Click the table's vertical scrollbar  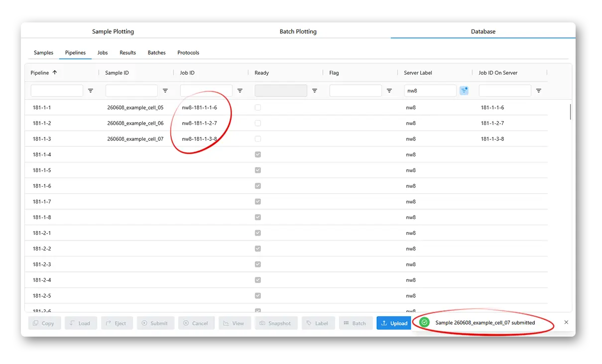[x=570, y=112]
